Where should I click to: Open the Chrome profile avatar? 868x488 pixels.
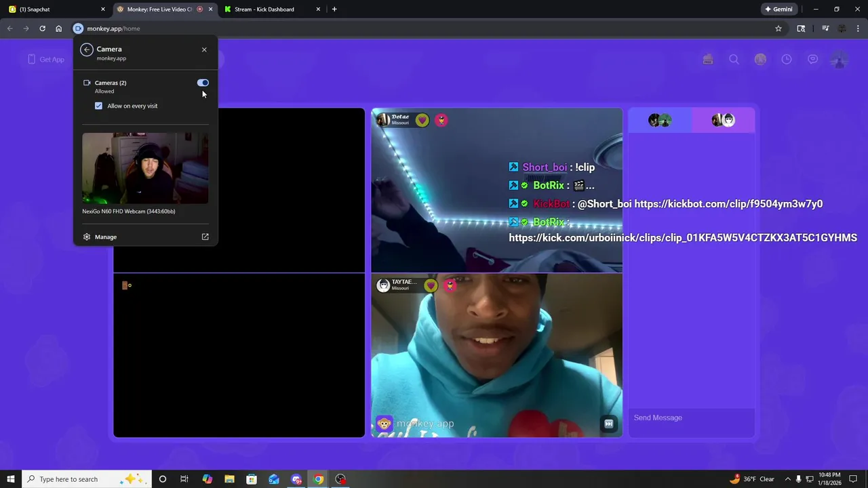[842, 28]
